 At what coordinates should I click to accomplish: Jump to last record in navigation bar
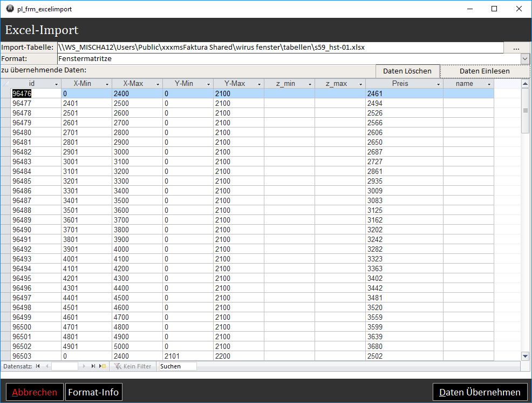coord(93,366)
